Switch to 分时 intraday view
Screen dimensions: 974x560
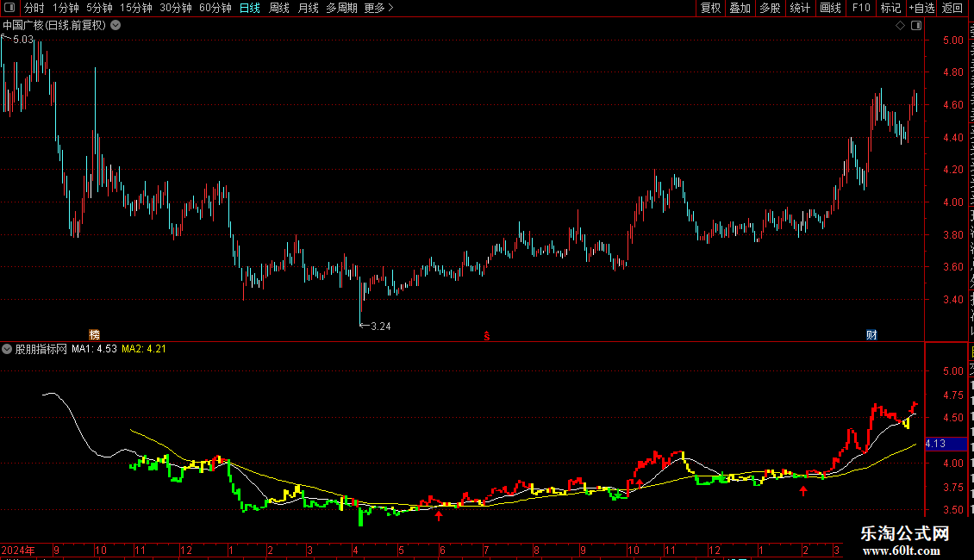coord(34,8)
